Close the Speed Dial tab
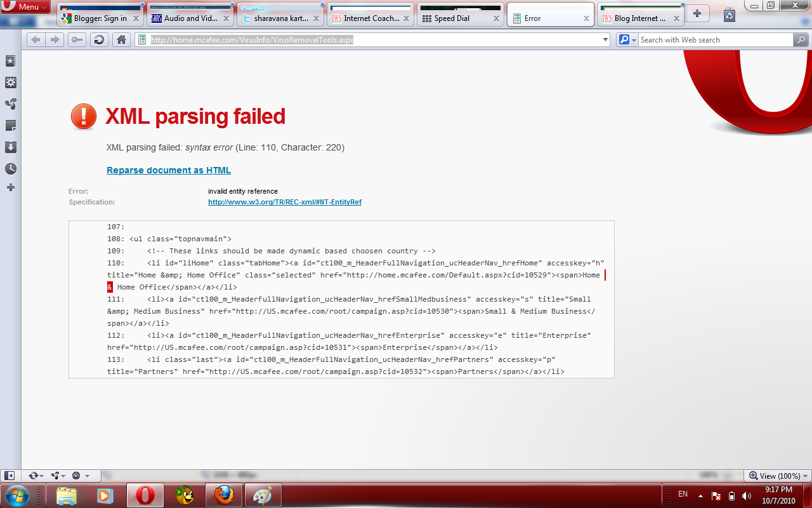The height and width of the screenshot is (508, 812). (x=496, y=18)
